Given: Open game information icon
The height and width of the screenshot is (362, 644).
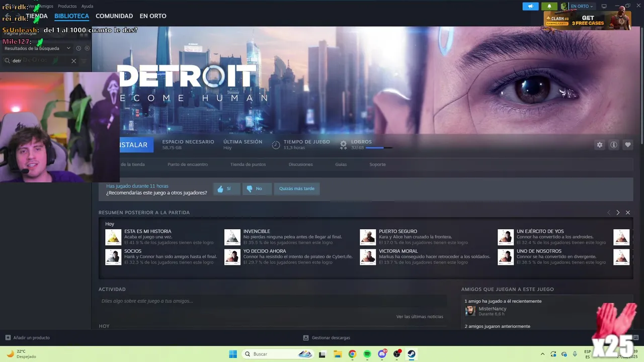Looking at the screenshot, I should [614, 145].
